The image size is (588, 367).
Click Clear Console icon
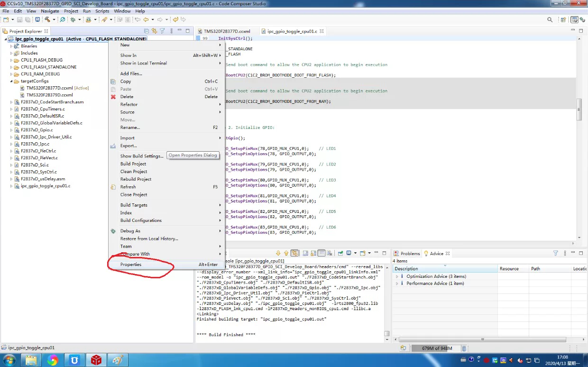(330, 253)
